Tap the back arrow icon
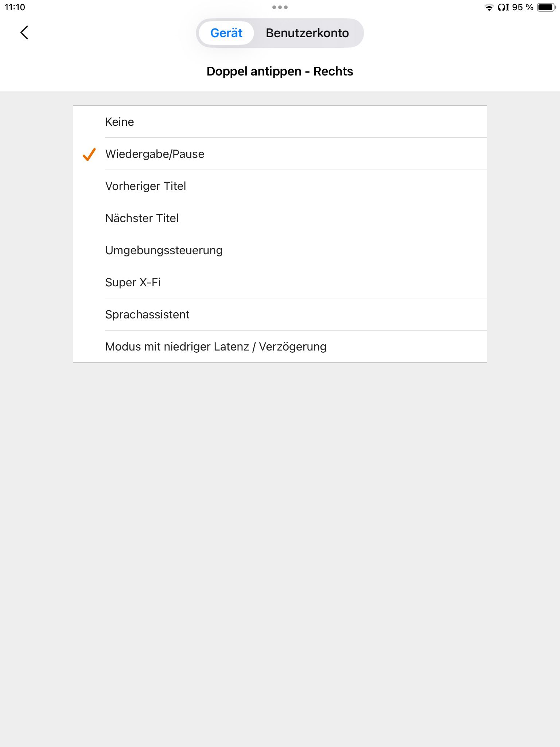 coord(24,33)
